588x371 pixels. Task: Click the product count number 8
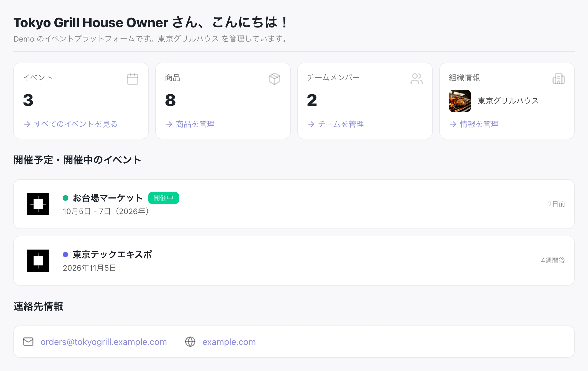(x=170, y=100)
